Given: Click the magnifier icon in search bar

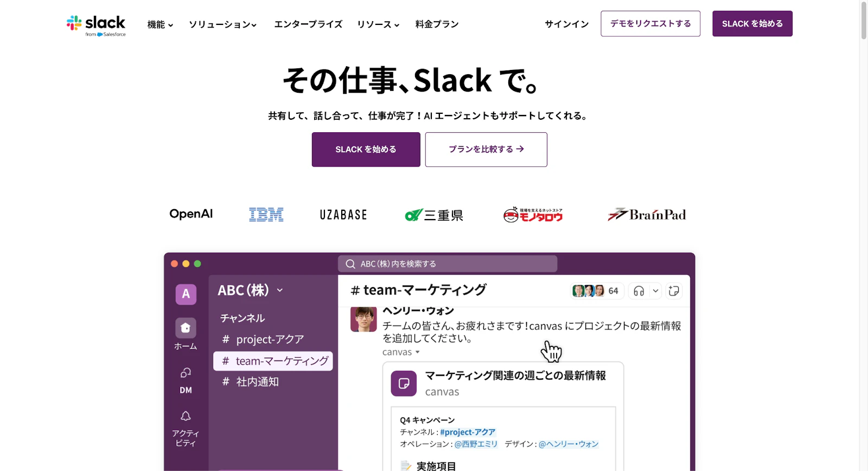Looking at the screenshot, I should point(350,264).
